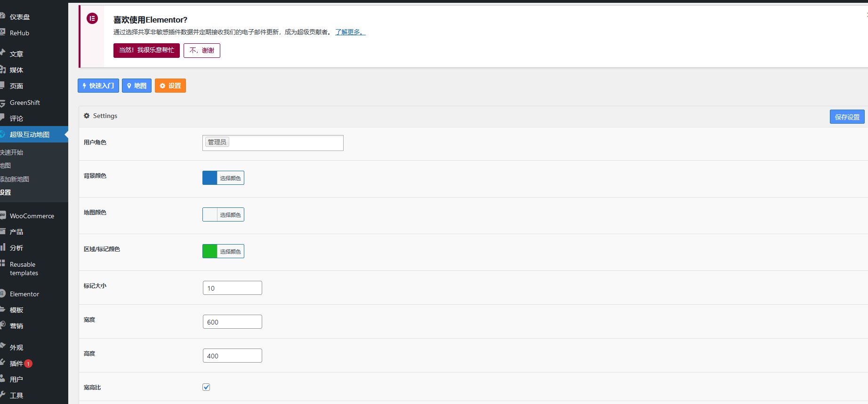Click the green region/marker color swatch
The height and width of the screenshot is (404, 868).
210,251
